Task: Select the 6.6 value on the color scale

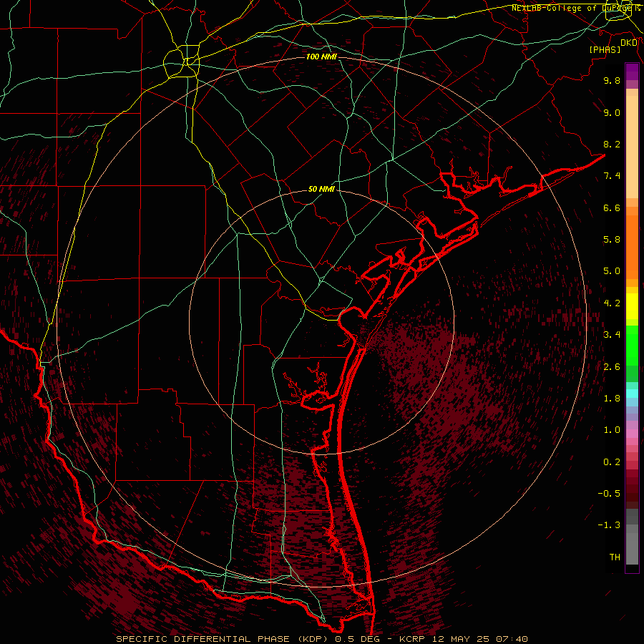Action: coord(612,208)
